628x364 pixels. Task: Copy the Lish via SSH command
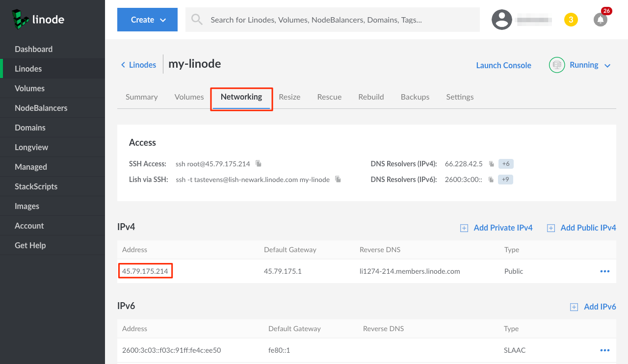[x=338, y=180]
